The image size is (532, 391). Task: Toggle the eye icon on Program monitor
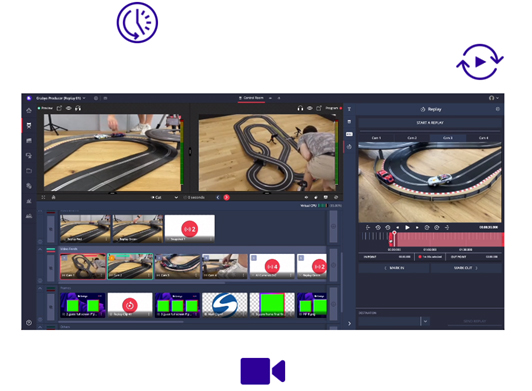pyautogui.click(x=310, y=108)
